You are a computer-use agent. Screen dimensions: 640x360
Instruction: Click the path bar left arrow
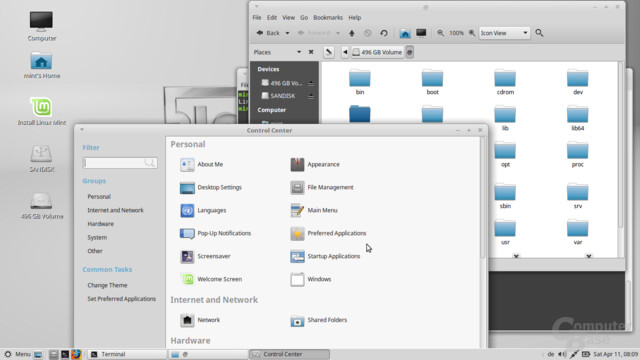coord(345,52)
